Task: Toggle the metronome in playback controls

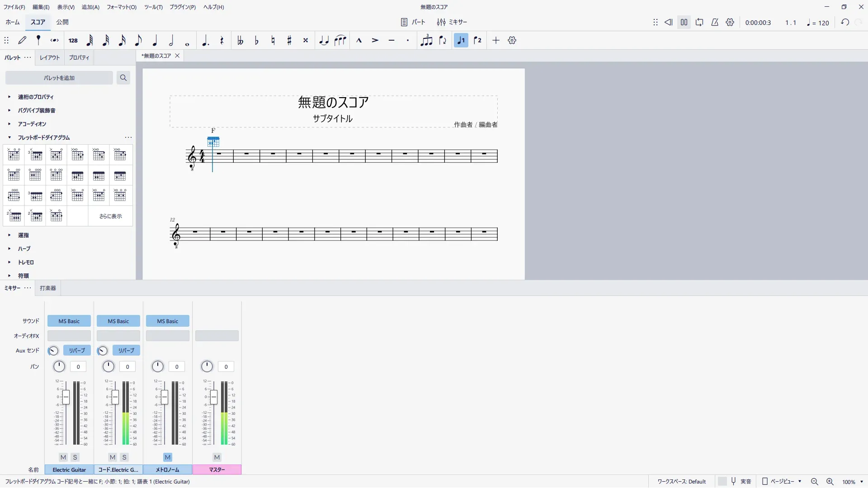Action: tap(715, 22)
